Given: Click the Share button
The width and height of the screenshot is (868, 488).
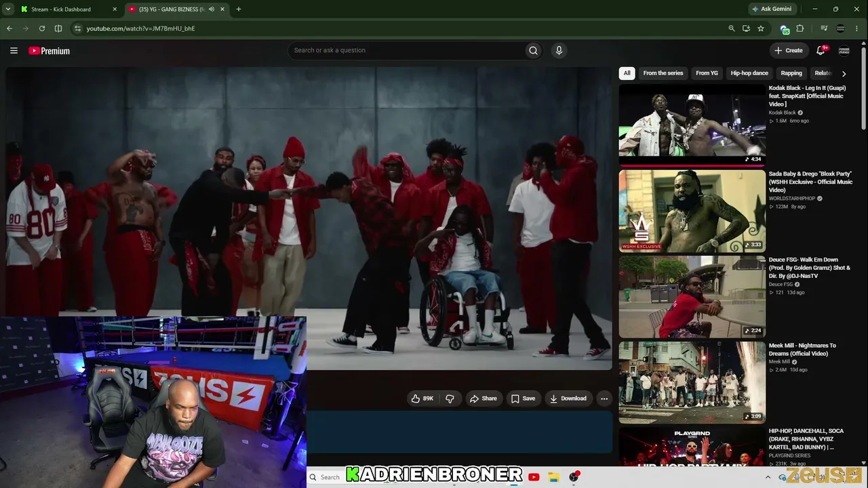Looking at the screenshot, I should coord(484,399).
